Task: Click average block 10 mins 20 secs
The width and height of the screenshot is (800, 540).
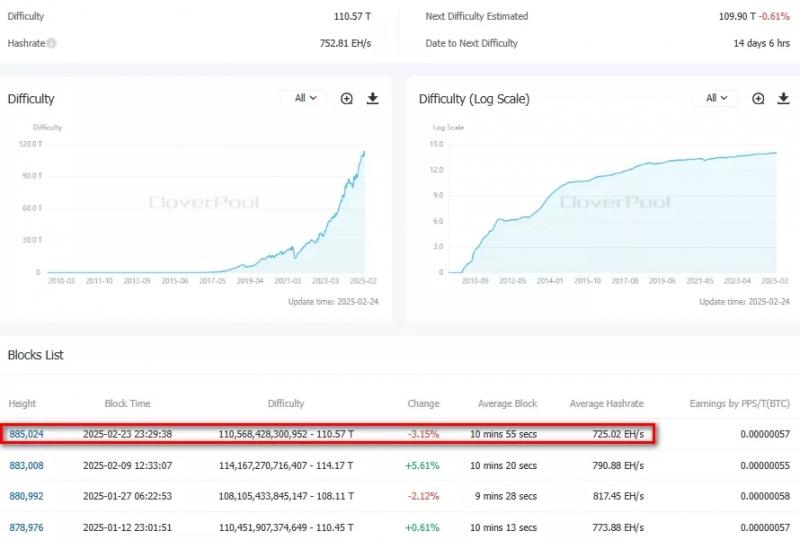Action: point(504,465)
